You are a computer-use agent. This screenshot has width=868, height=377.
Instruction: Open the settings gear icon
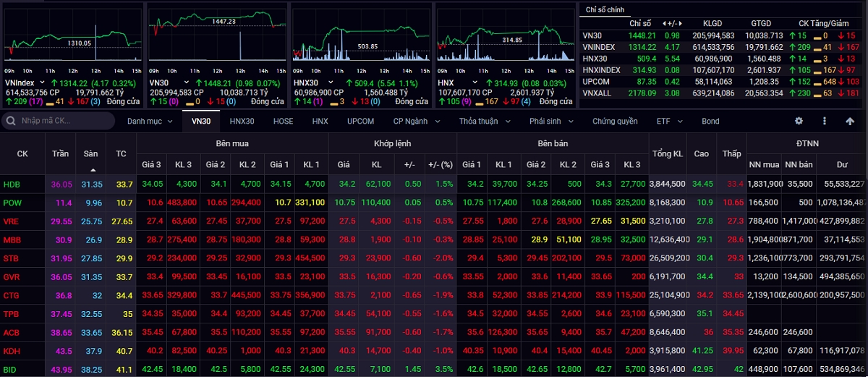[799, 121]
